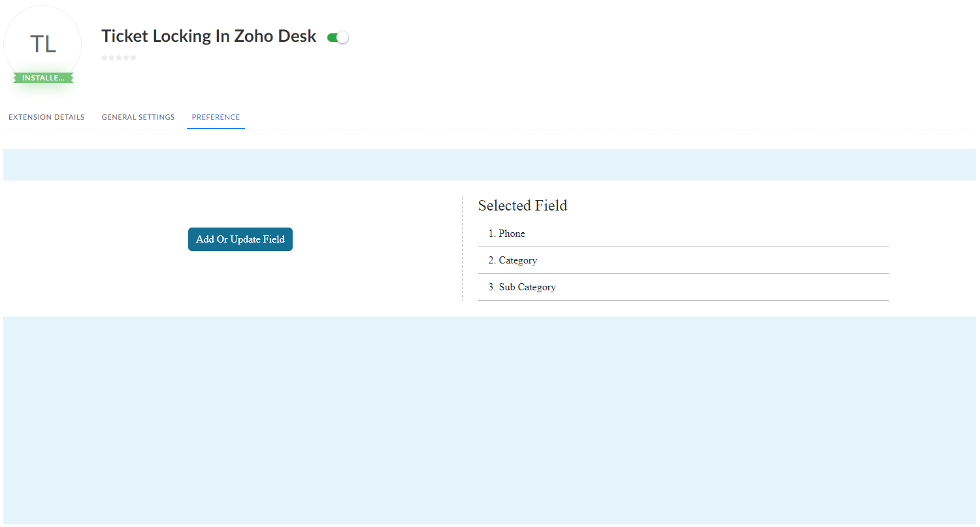This screenshot has width=980, height=527.
Task: Select the '3. Sub Category' field row
Action: coord(683,287)
